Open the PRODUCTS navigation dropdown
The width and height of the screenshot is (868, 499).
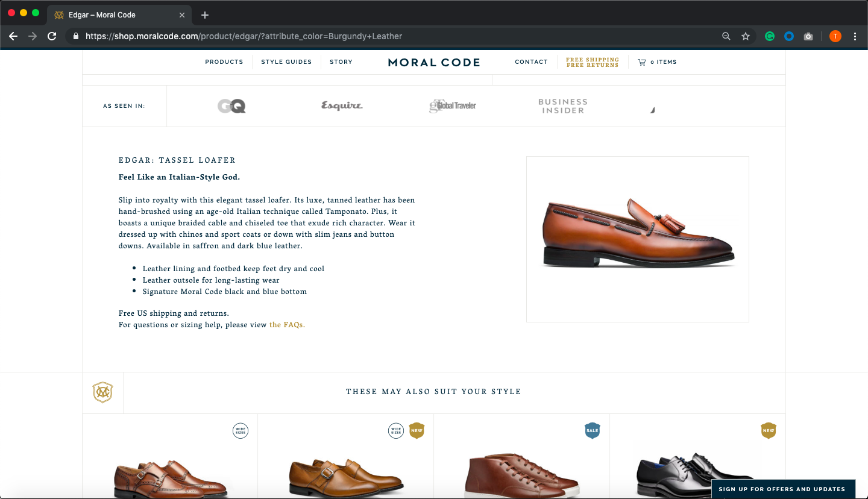[x=224, y=61]
